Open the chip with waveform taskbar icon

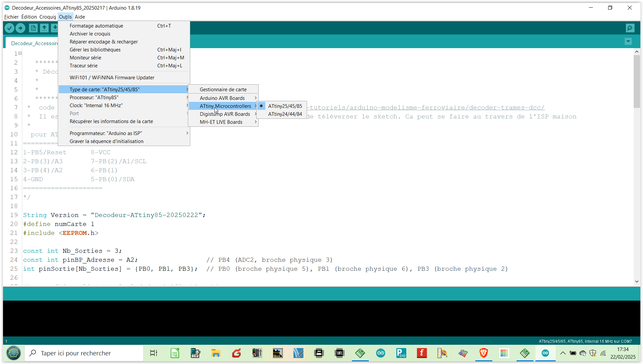(340, 353)
